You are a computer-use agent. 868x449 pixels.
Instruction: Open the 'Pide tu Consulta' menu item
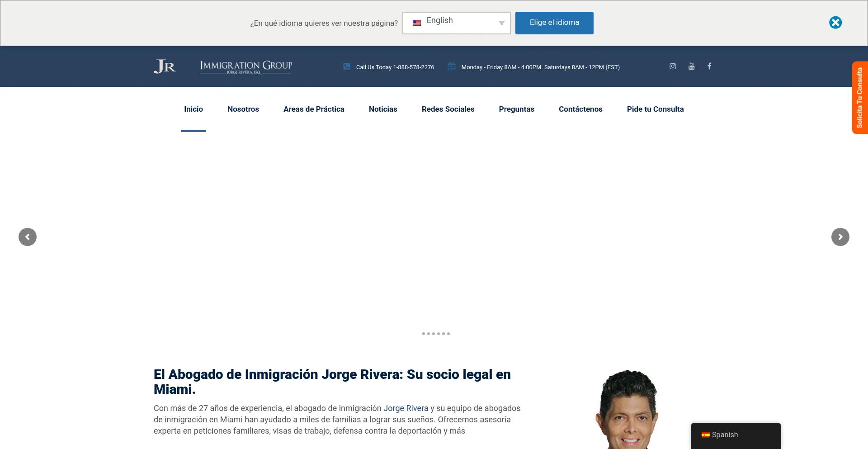tap(655, 109)
